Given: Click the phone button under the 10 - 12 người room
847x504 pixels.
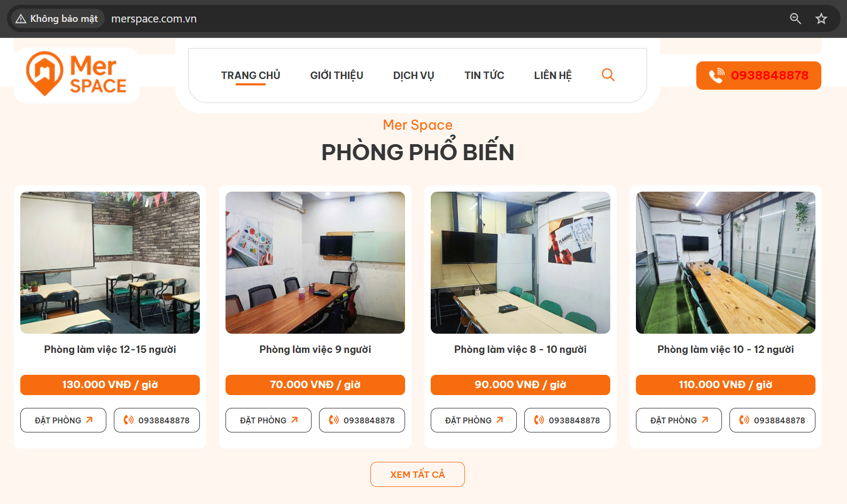Looking at the screenshot, I should (x=772, y=420).
